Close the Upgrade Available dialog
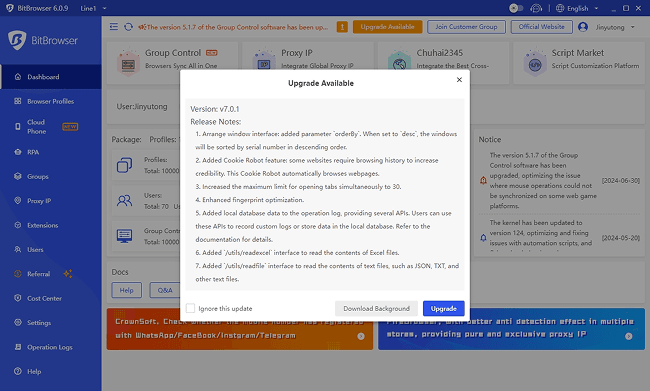 (x=459, y=80)
